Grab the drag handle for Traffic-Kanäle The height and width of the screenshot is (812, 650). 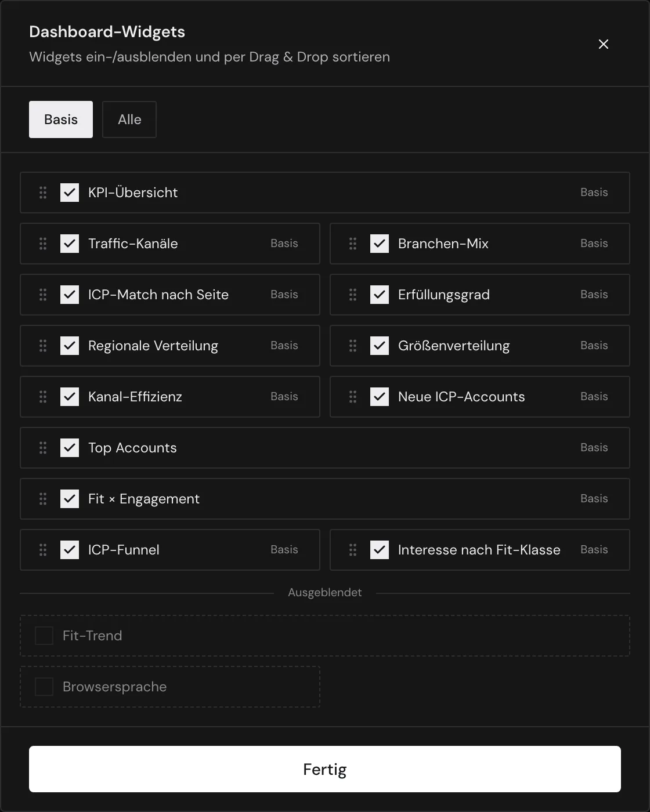pyautogui.click(x=43, y=244)
